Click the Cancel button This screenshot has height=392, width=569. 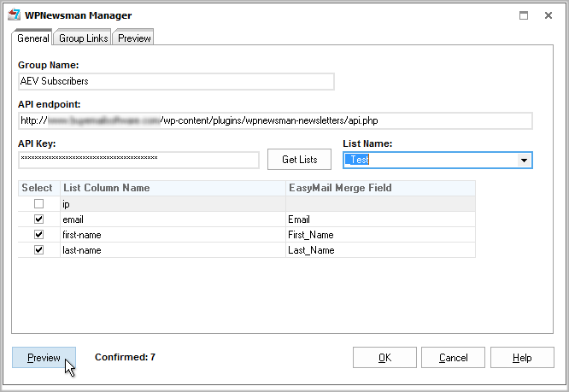point(453,358)
